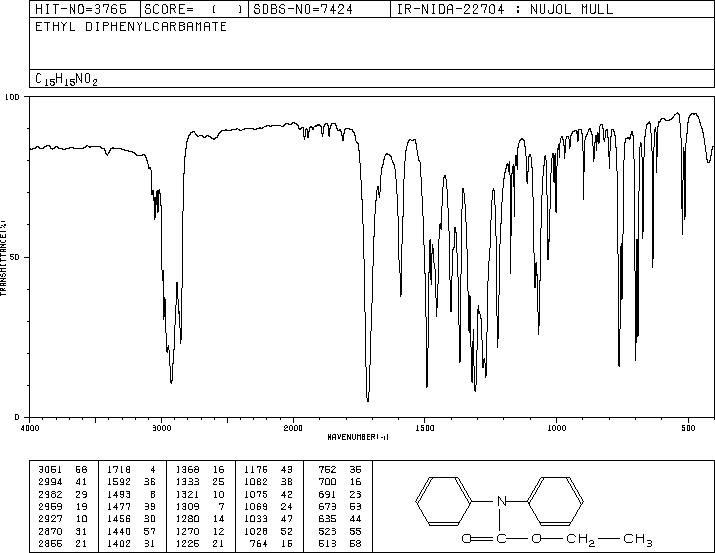Click the double-bonded O atom in structure
The image size is (715, 553).
466,539
